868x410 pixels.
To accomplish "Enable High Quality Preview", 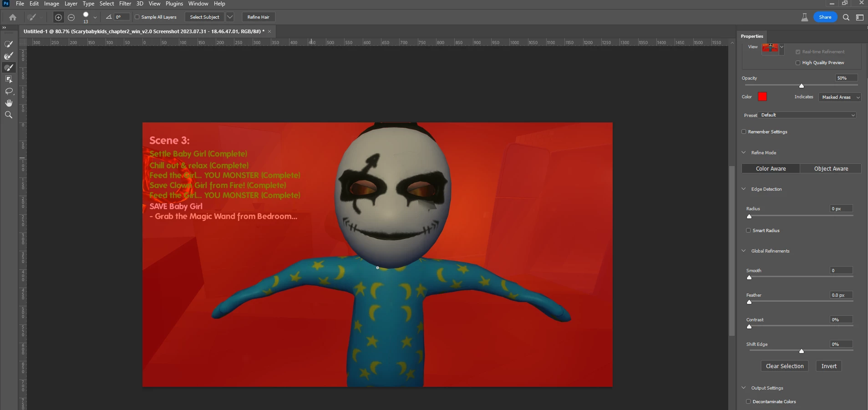I will 798,63.
